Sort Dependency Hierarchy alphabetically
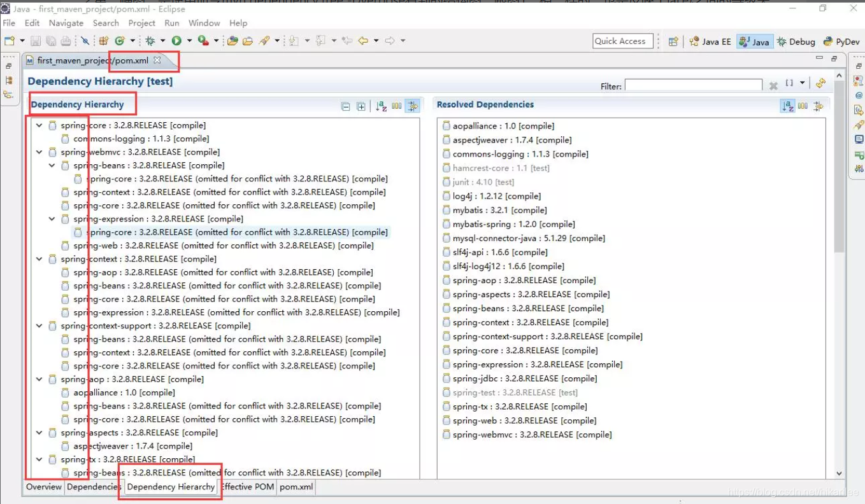The height and width of the screenshot is (504, 865). tap(381, 106)
